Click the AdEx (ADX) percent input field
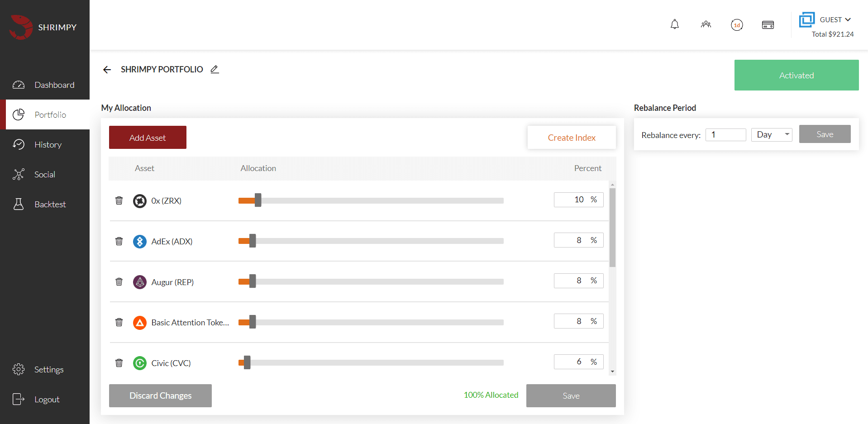The height and width of the screenshot is (424, 868). [578, 240]
